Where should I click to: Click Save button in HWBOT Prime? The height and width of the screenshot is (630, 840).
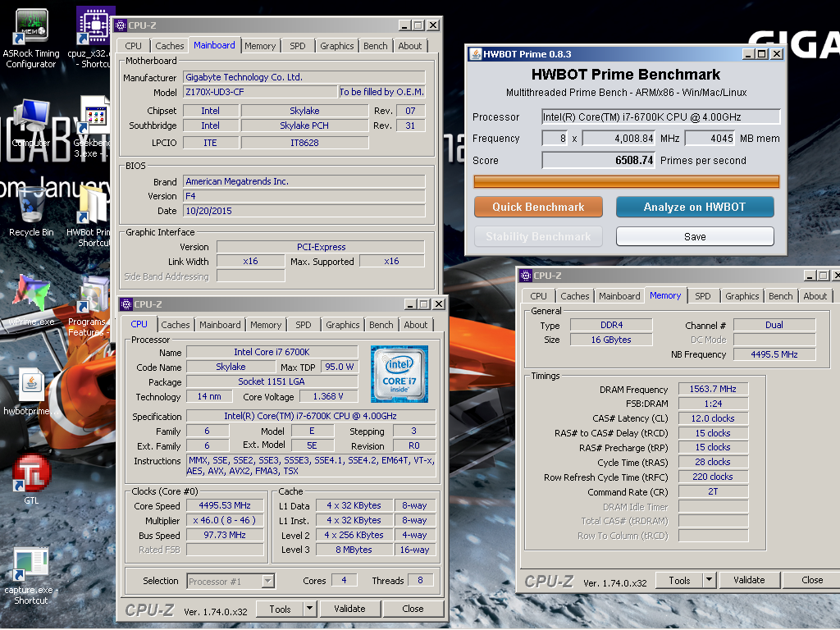(695, 236)
